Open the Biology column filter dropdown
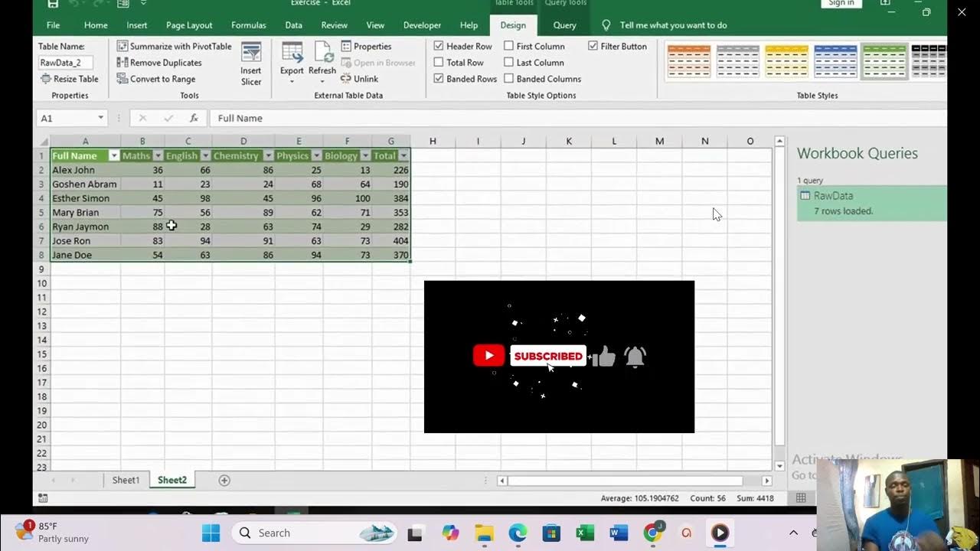The image size is (980, 551). (x=364, y=156)
